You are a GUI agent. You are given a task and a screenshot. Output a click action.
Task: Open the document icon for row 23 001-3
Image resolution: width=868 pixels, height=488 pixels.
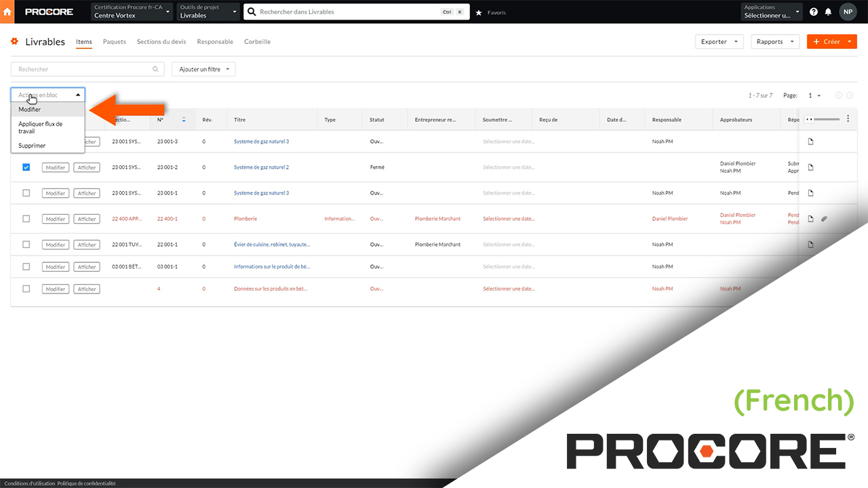tap(810, 142)
